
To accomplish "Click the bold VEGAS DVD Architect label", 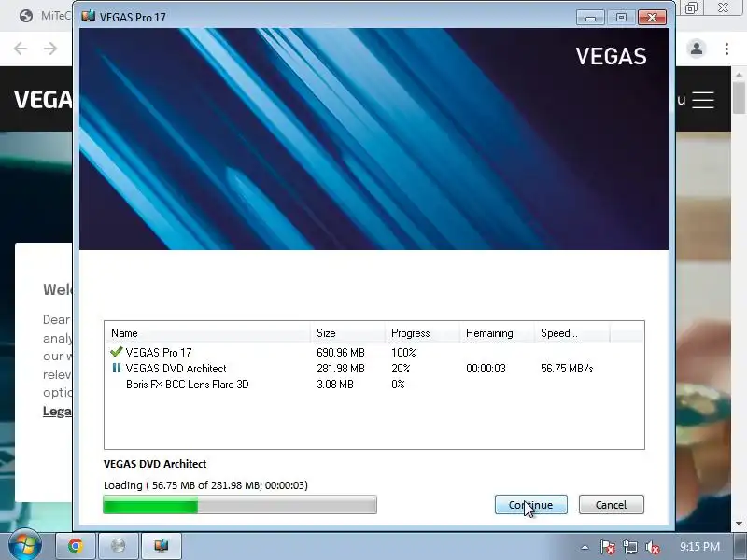I will click(x=155, y=463).
